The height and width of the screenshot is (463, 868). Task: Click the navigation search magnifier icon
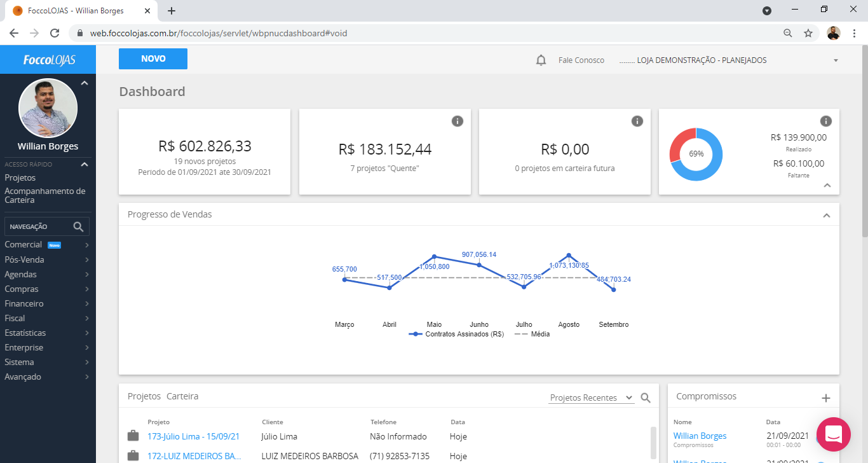tap(78, 226)
